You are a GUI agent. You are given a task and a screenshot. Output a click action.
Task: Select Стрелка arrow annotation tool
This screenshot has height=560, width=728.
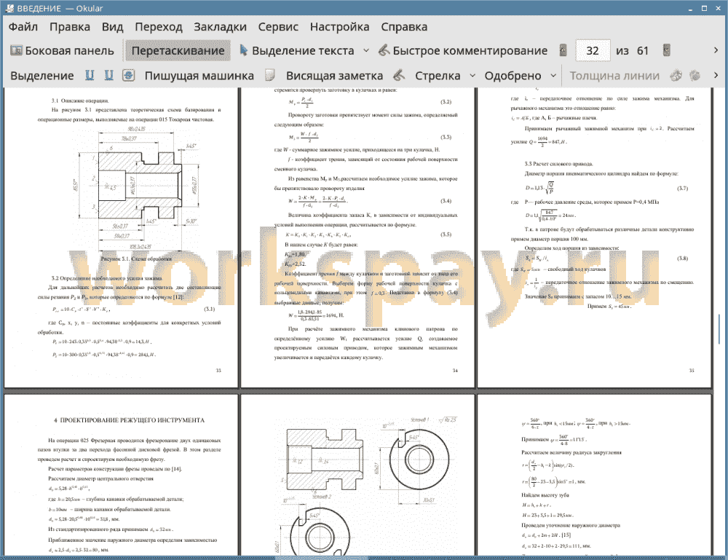pos(438,76)
